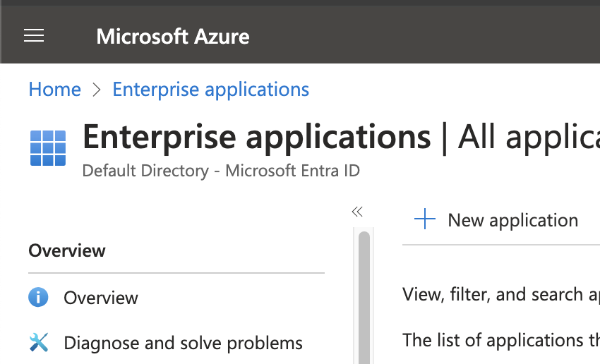Click the 'The list of applications' text line
This screenshot has width=600, height=364.
(x=500, y=340)
